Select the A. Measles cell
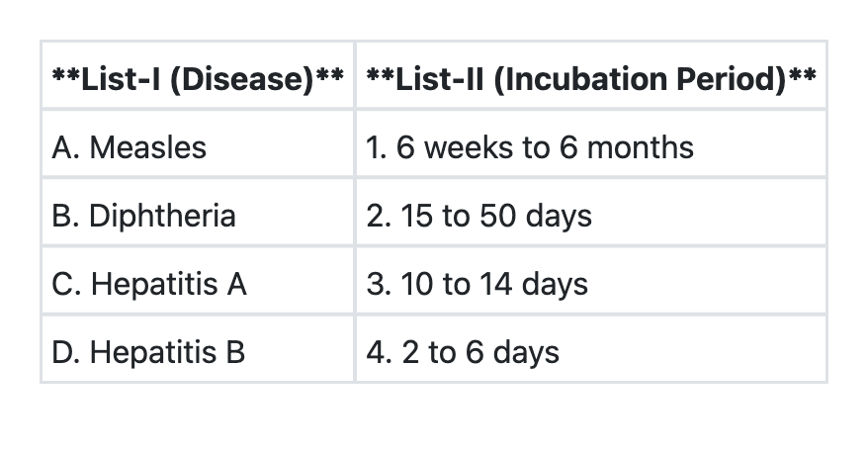868x455 pixels. click(198, 147)
